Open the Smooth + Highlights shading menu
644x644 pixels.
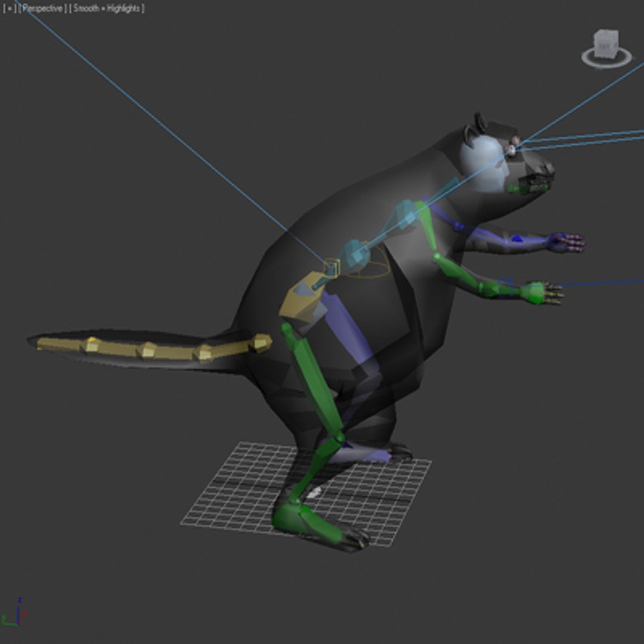(107, 8)
